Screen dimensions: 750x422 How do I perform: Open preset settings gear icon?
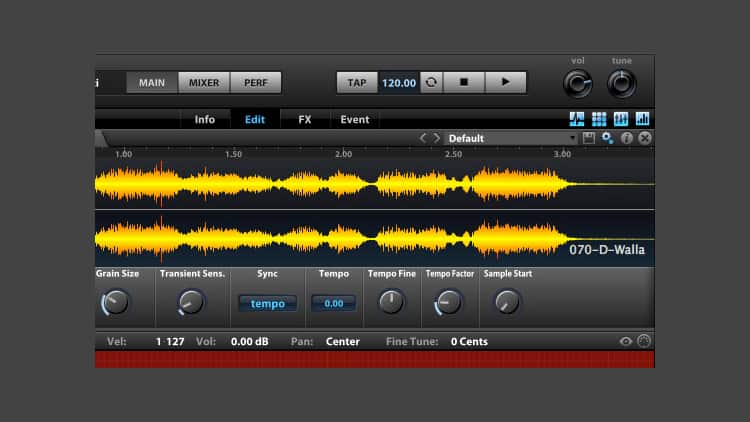tap(607, 138)
